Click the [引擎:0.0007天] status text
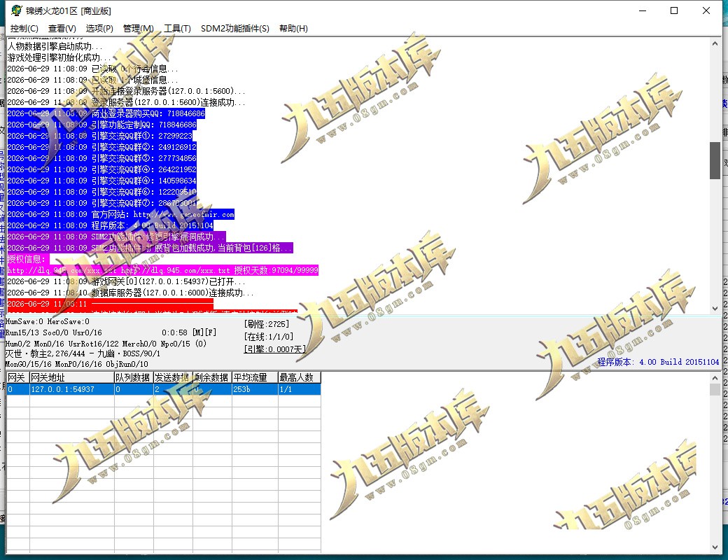Screen dimensions: 728x560 click(274, 349)
